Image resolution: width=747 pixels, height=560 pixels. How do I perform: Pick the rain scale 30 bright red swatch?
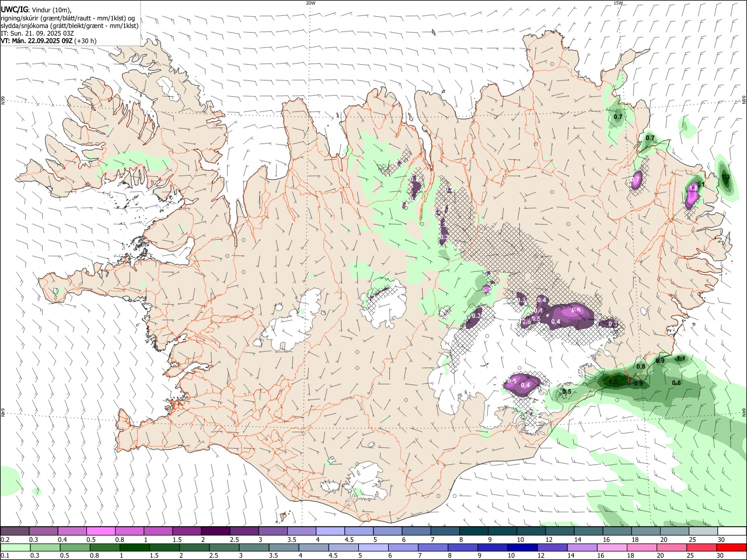731,548
